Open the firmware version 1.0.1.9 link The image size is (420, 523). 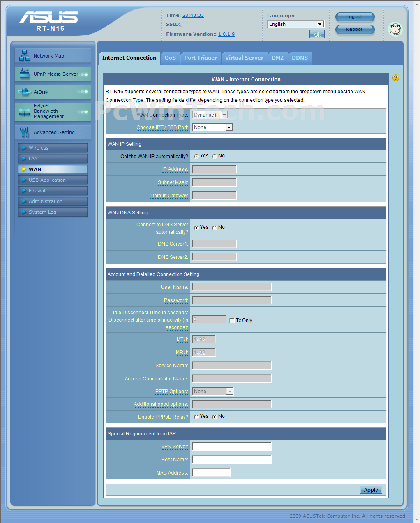click(x=226, y=34)
